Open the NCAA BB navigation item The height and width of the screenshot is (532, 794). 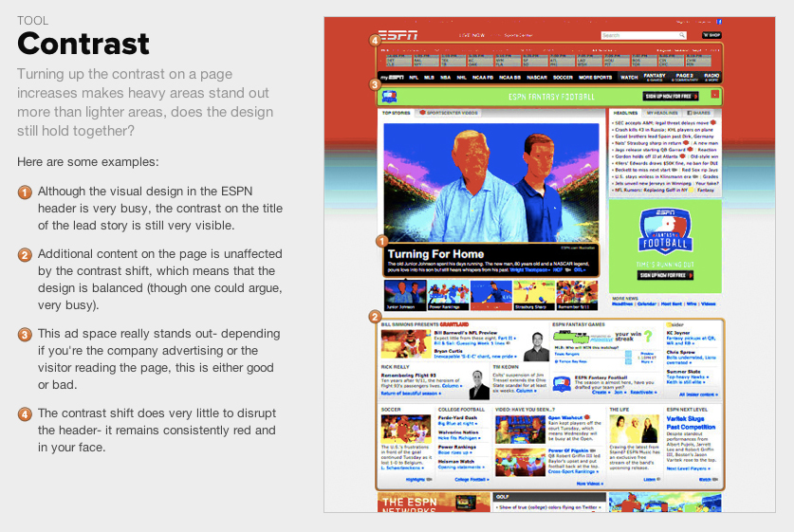(510, 78)
